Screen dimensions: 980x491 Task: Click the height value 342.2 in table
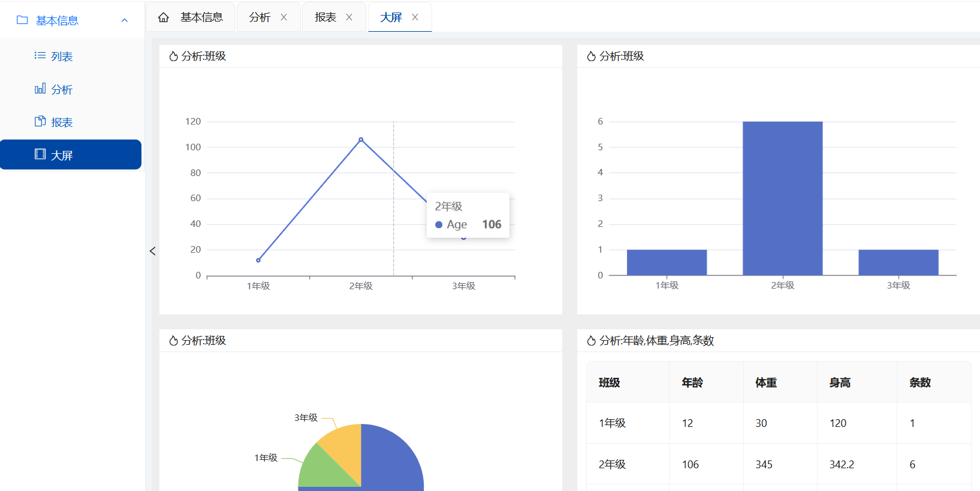click(842, 465)
